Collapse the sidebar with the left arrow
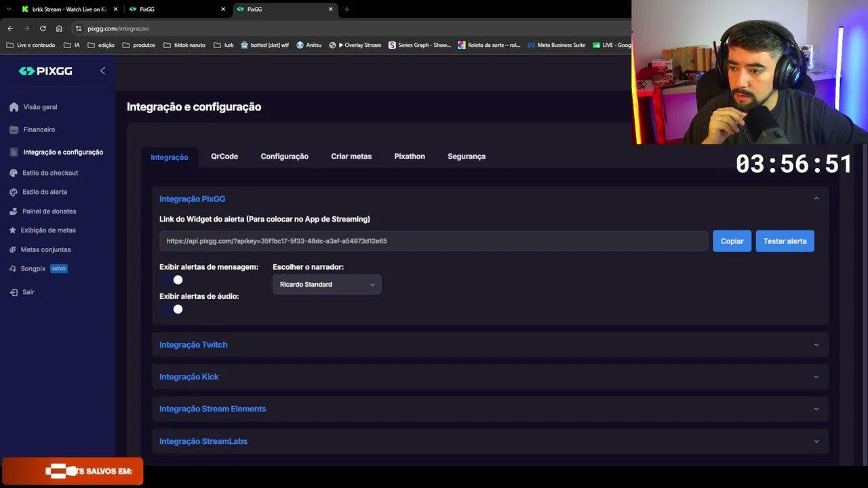The image size is (868, 488). 102,70
